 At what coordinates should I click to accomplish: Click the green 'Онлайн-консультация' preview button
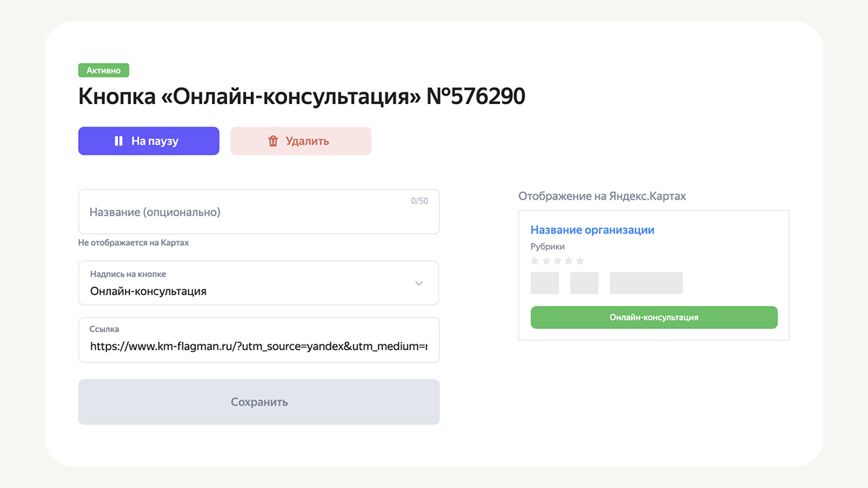coord(654,317)
